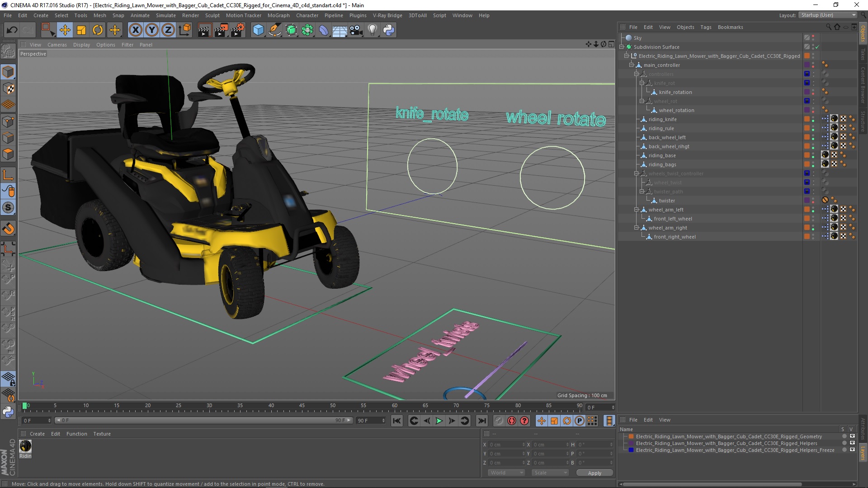Open V-Ray Bridge menu

click(x=387, y=15)
